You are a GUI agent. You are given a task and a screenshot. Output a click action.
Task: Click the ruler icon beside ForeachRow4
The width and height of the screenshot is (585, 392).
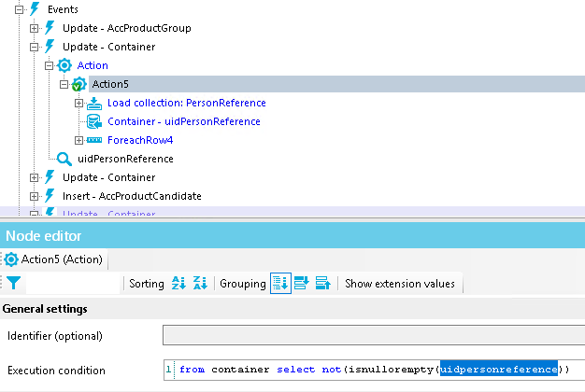point(94,140)
